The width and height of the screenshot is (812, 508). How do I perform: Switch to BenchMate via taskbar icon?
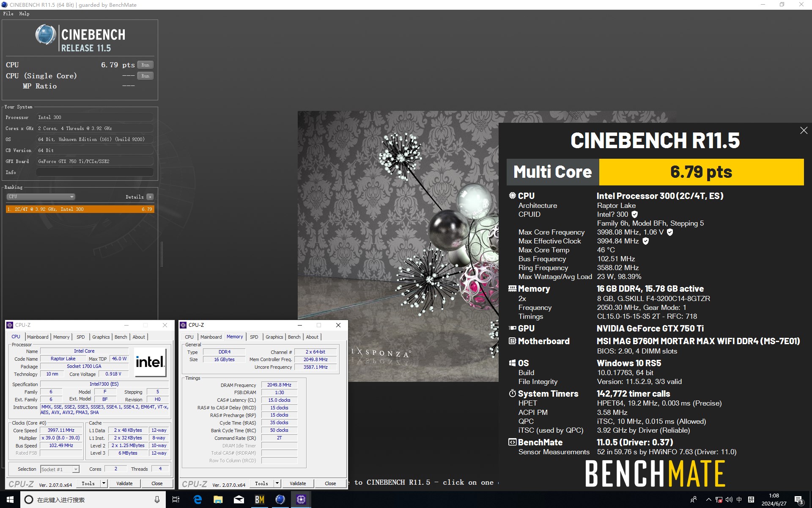tap(259, 500)
